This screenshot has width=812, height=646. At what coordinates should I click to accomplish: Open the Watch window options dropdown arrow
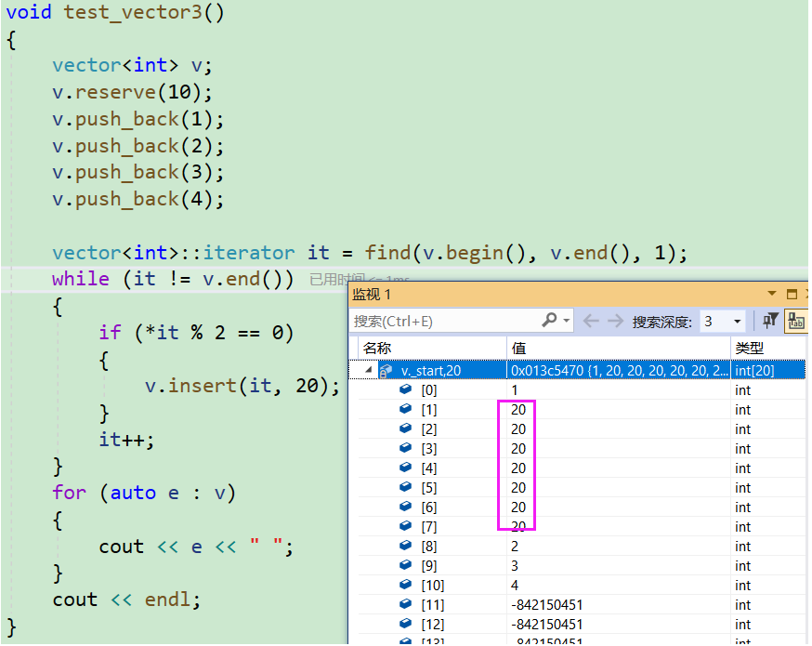coord(772,294)
